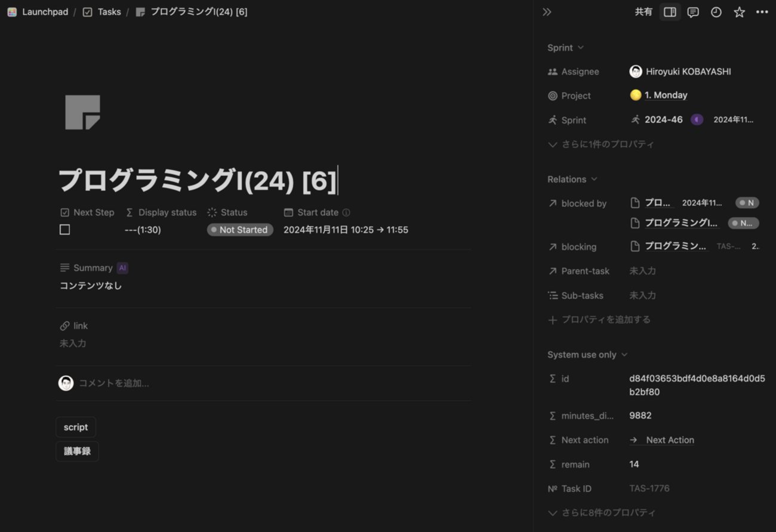
Task: Click the page title プログラミングI(24) [6]
Action: 197,180
